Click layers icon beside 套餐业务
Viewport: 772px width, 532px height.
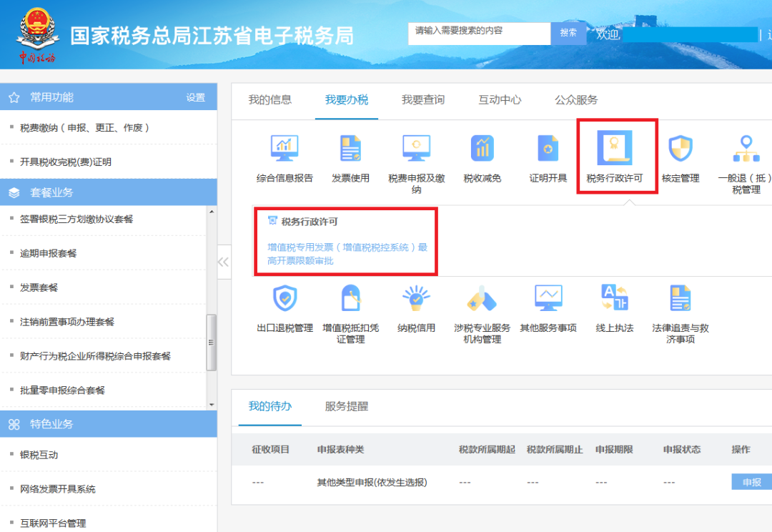[14, 192]
